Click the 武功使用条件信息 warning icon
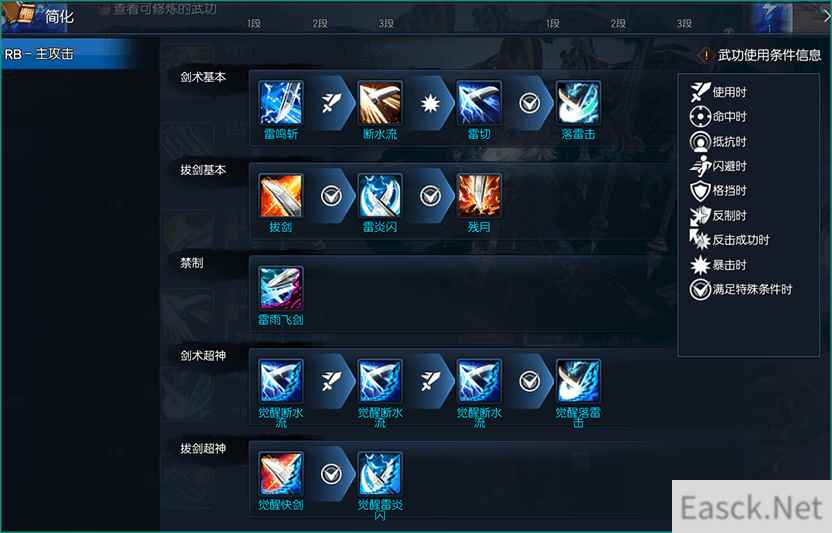832x533 pixels. [x=706, y=55]
